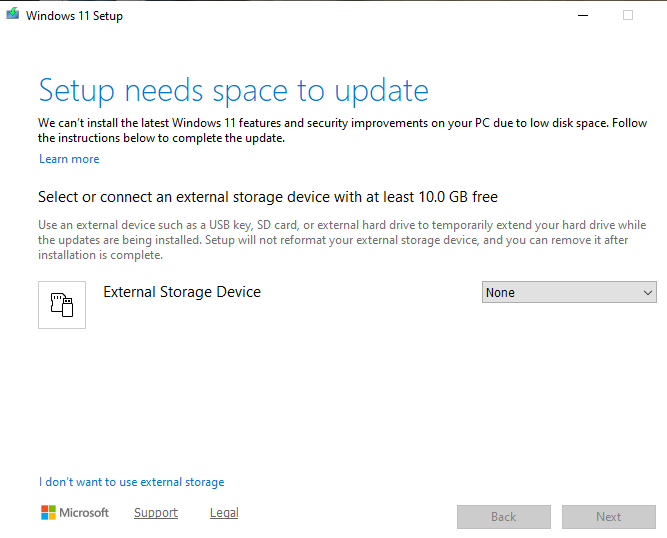The height and width of the screenshot is (538, 667).
Task: Open the Legal link
Action: pos(224,513)
